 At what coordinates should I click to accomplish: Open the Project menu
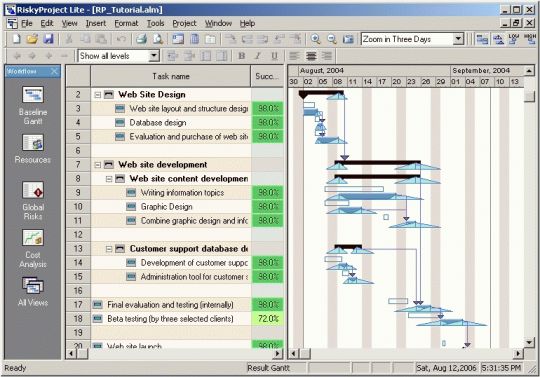click(x=184, y=23)
